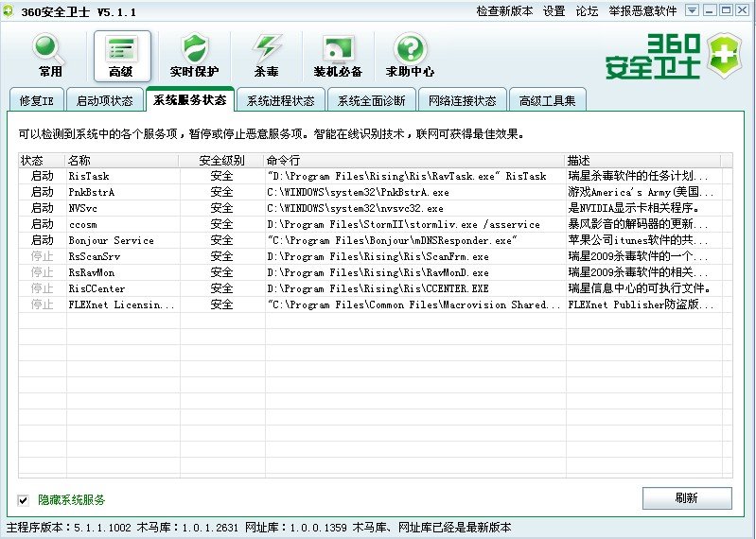Click the 杀毒 lightning icon

tap(266, 55)
